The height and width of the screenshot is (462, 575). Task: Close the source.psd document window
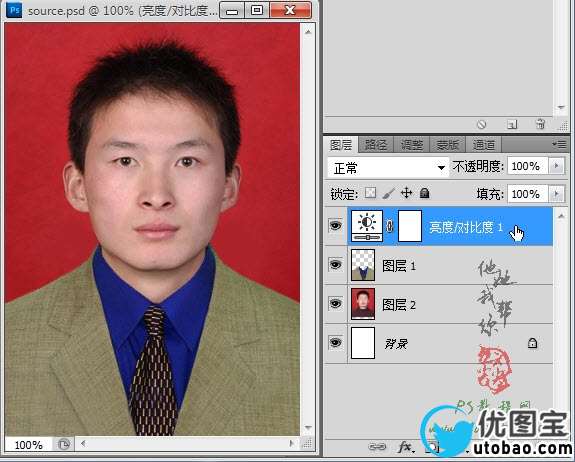coord(290,10)
